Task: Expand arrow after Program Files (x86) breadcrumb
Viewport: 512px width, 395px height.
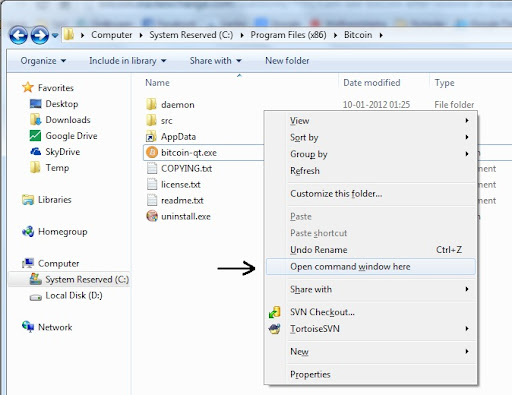Action: pyautogui.click(x=335, y=35)
